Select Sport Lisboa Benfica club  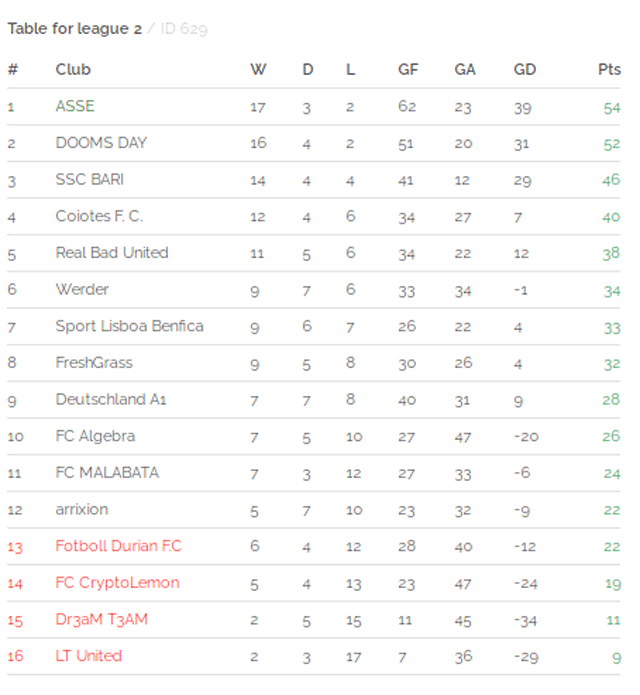tap(129, 326)
